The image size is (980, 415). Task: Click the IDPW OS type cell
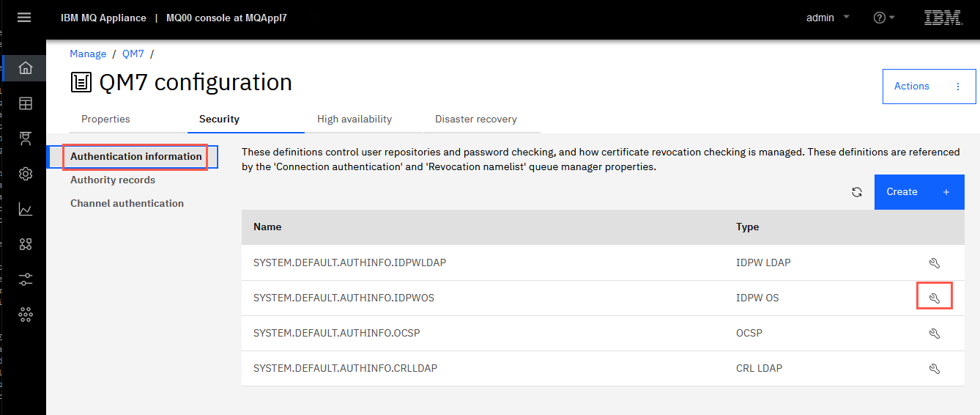tap(757, 298)
